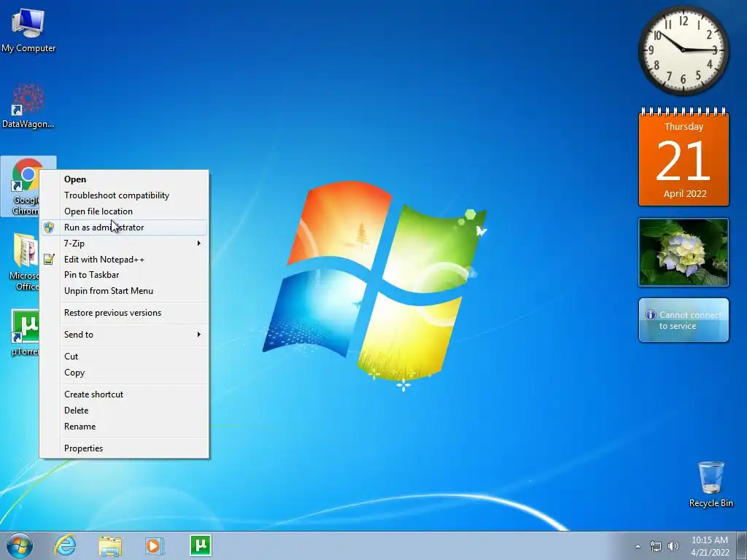Select the Recycle Bin icon
Viewport: 747px width, 560px height.
point(711,484)
